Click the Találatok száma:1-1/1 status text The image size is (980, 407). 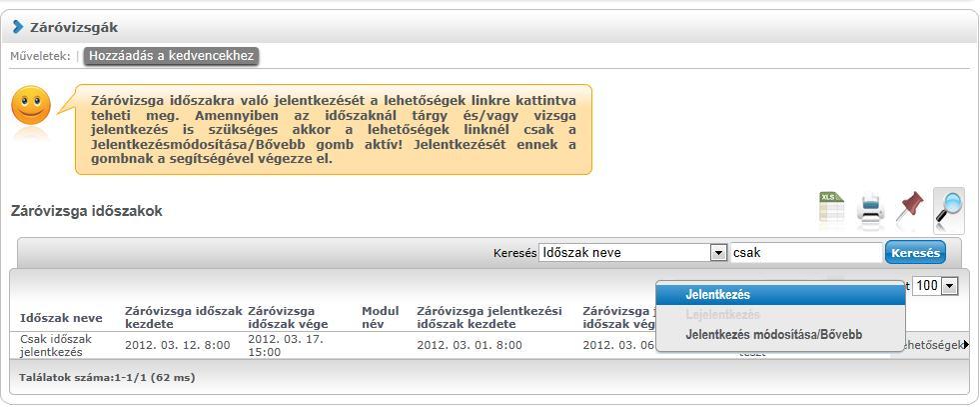[x=107, y=378]
